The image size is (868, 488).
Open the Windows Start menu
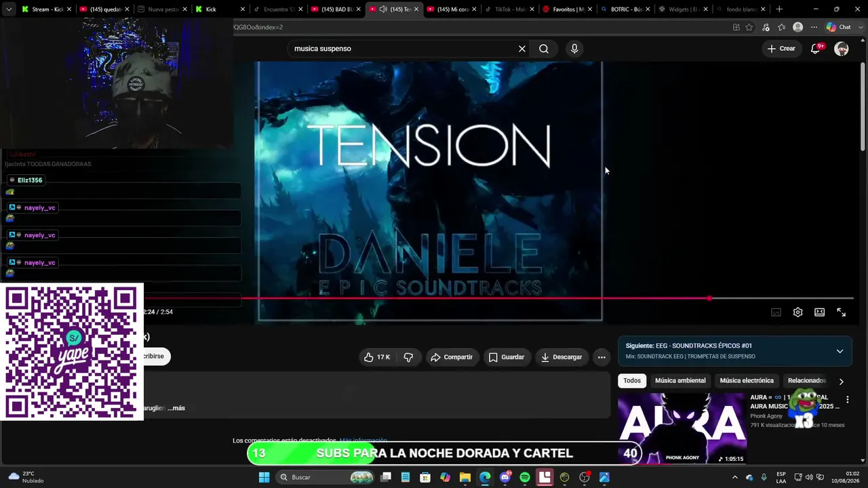click(264, 477)
